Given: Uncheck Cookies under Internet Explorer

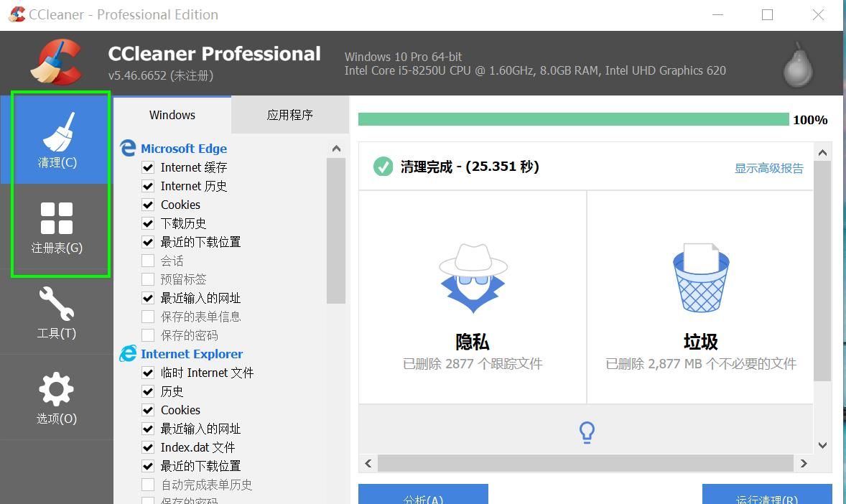Looking at the screenshot, I should [x=148, y=410].
